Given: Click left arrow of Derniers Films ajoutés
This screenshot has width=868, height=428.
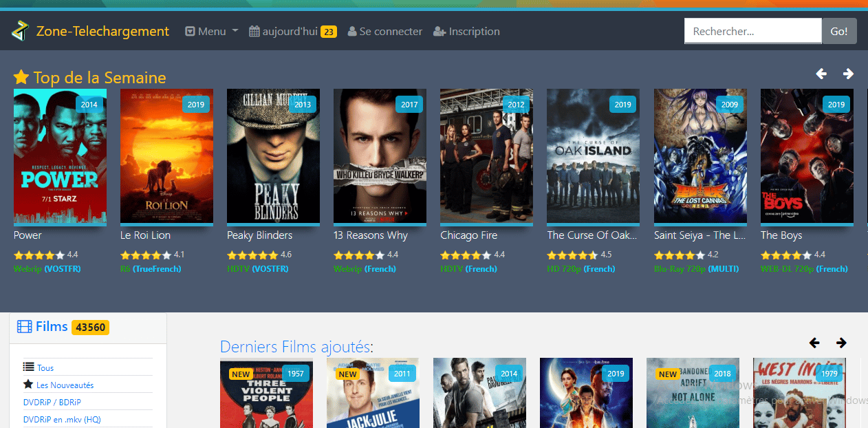Looking at the screenshot, I should pos(815,343).
